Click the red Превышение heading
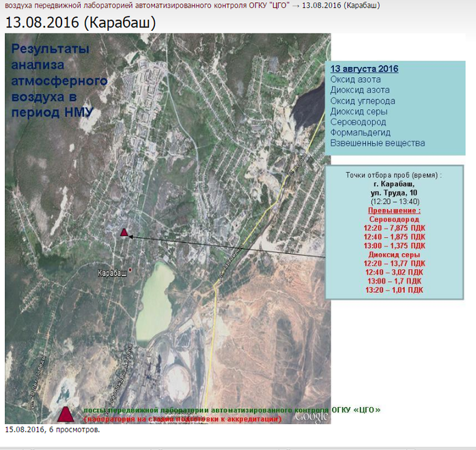This screenshot has width=476, height=450. click(395, 211)
